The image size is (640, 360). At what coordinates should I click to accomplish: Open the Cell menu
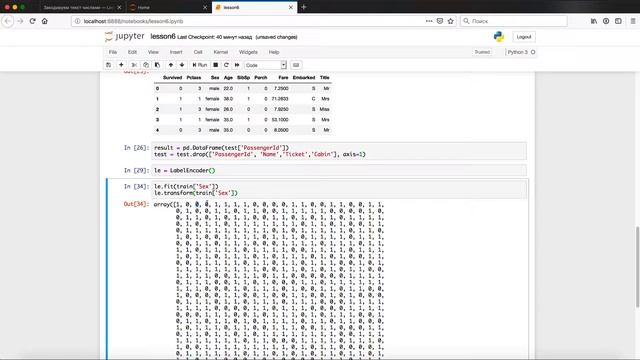click(x=198, y=52)
